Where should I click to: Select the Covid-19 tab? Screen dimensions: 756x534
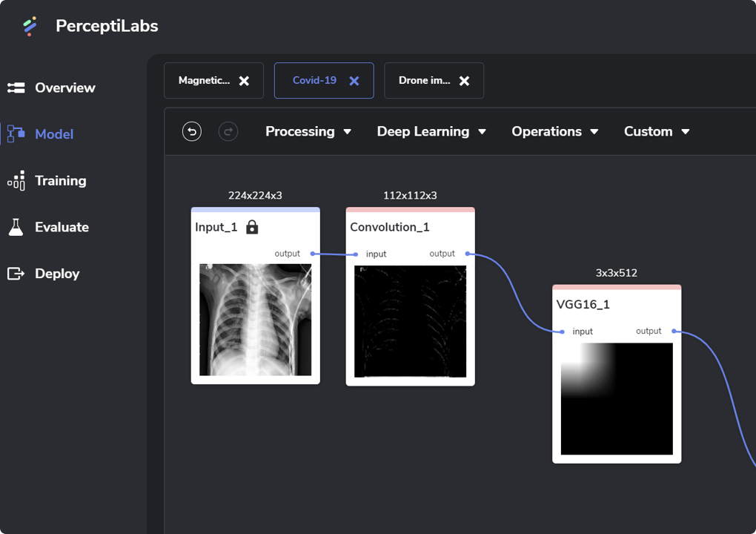tap(324, 81)
